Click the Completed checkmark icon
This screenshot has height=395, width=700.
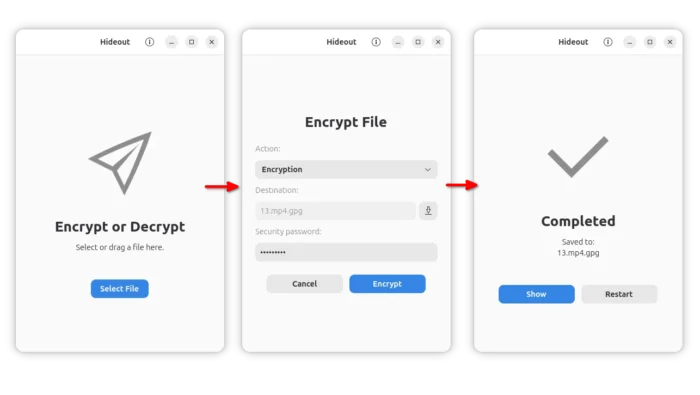pos(578,157)
